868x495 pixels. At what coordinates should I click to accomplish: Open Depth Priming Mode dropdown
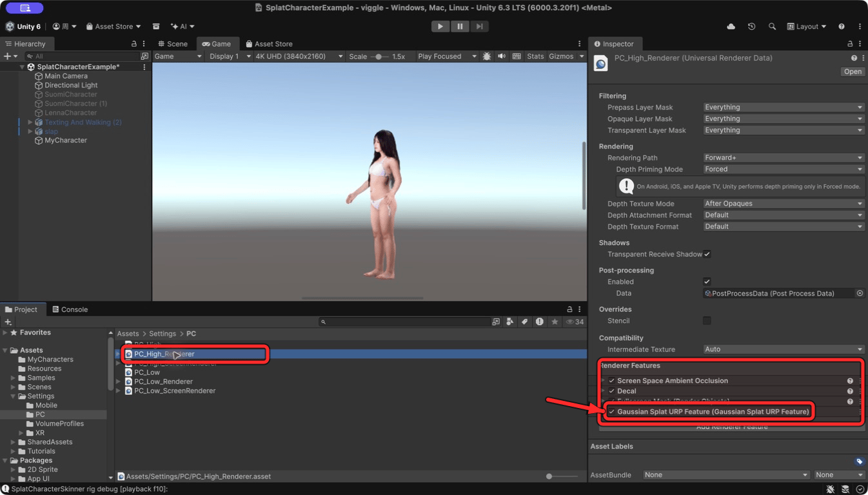coord(784,170)
